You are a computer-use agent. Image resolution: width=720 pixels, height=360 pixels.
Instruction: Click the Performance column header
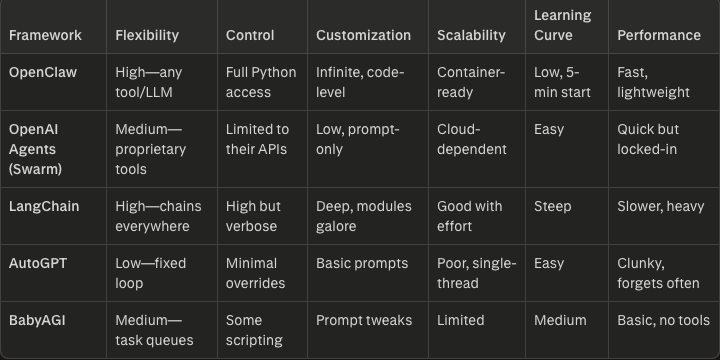click(x=659, y=35)
